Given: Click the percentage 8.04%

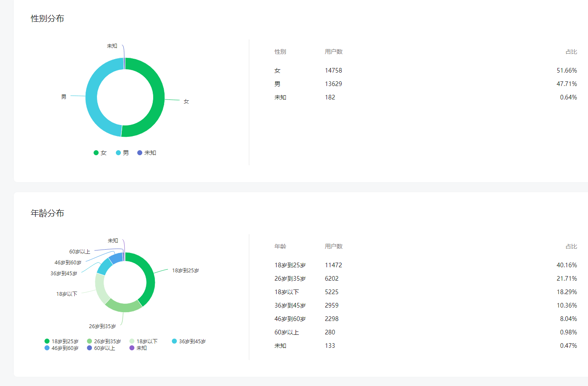Looking at the screenshot, I should coord(568,319).
